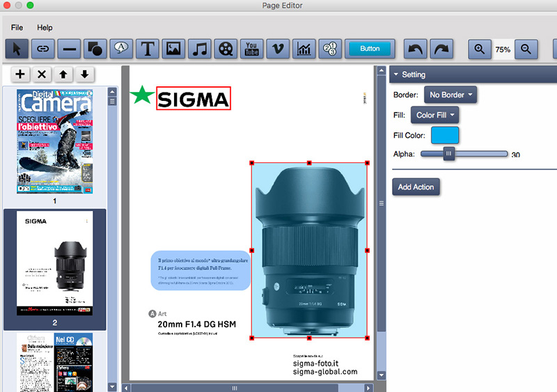Zoom in on the page
Image resolution: width=557 pixels, height=392 pixels.
click(480, 49)
